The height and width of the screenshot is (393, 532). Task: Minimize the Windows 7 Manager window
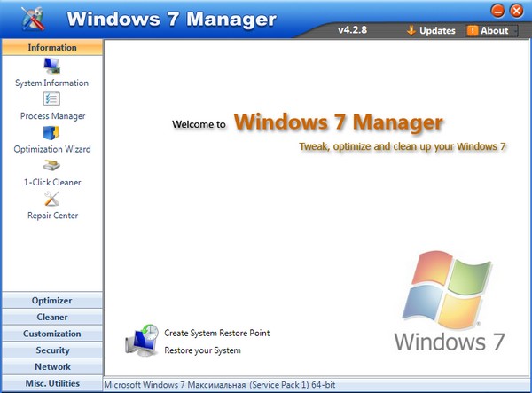[497, 11]
